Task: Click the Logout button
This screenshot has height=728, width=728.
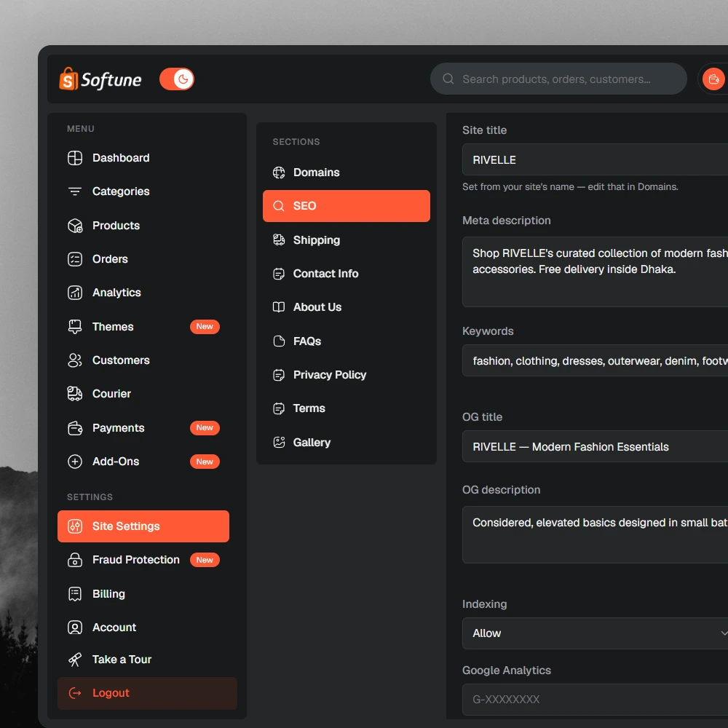Action: click(x=147, y=693)
